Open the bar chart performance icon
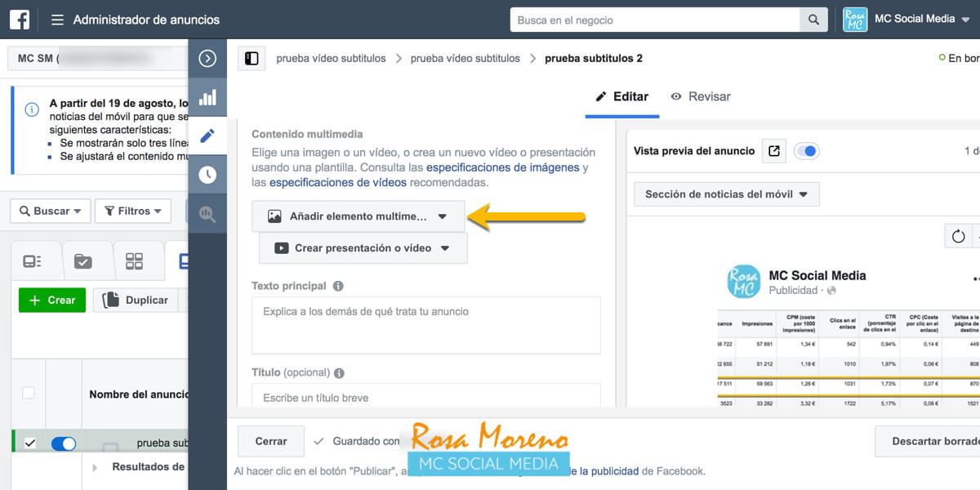The height and width of the screenshot is (490, 980). [x=207, y=97]
